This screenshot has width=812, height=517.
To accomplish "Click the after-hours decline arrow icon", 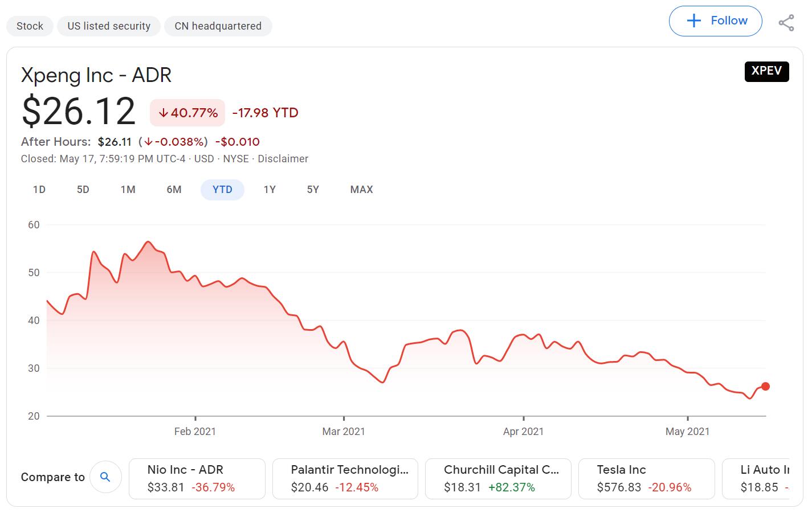I will [148, 141].
